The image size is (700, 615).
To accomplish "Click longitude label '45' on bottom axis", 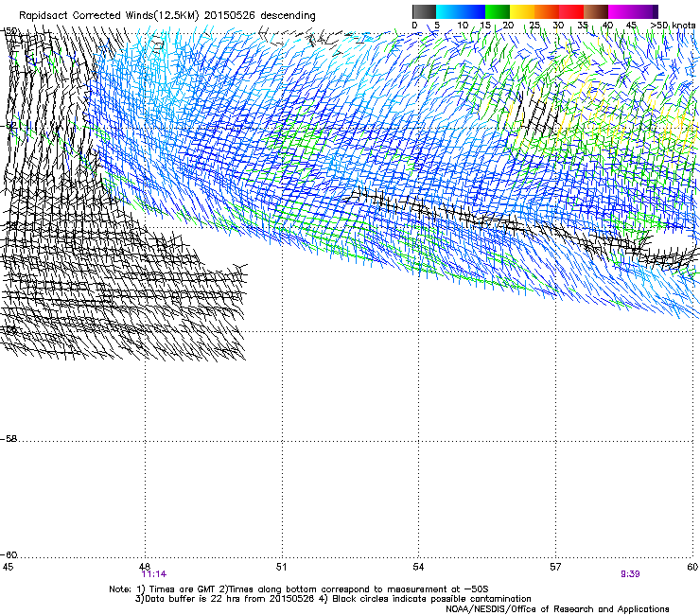I will point(8,567).
